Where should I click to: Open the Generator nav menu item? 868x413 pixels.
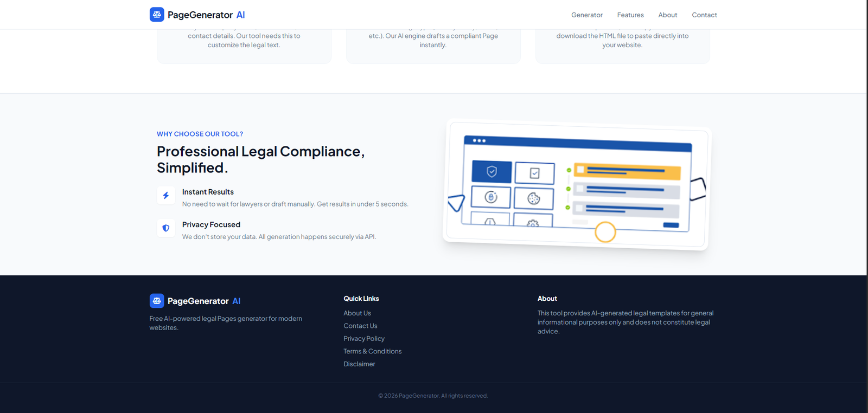[586, 15]
